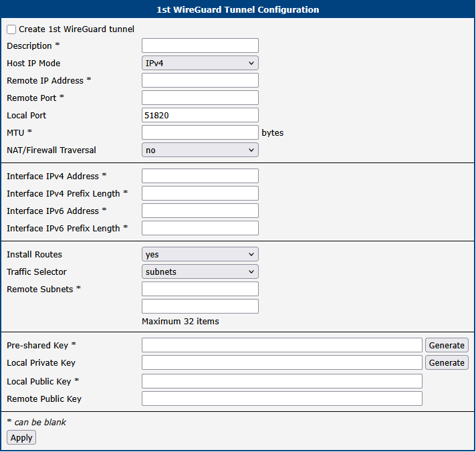Focus the Remote IP Address field
Viewport: 476px width, 452px height.
[200, 80]
